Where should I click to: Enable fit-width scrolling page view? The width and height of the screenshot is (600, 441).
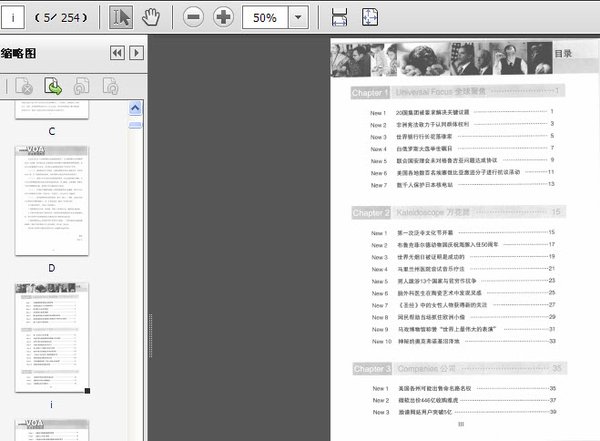[x=340, y=17]
